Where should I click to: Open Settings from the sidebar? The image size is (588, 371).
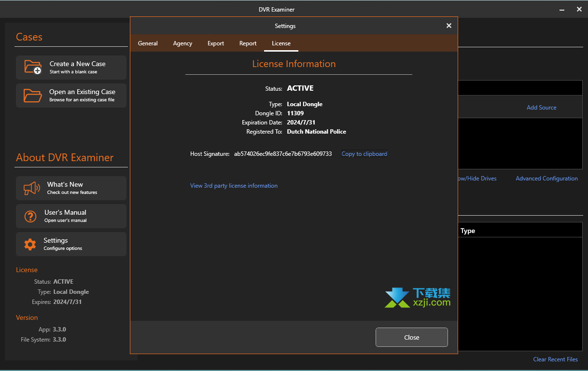click(x=71, y=244)
